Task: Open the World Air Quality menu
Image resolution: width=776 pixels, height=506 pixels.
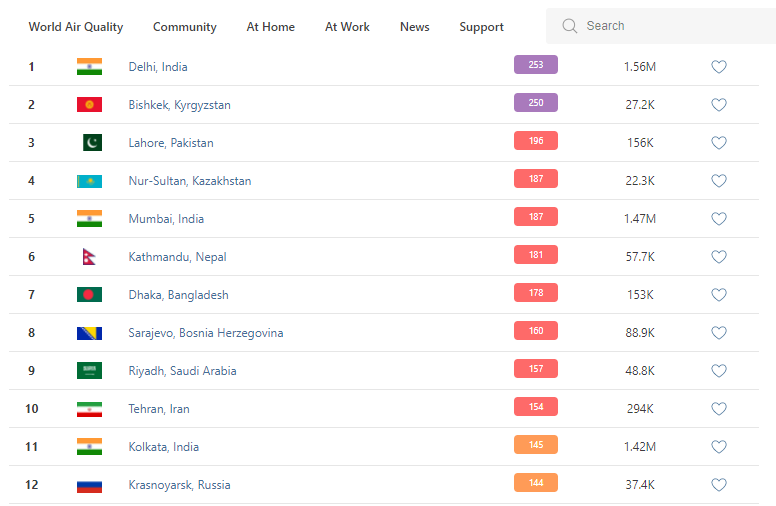Action: (76, 27)
